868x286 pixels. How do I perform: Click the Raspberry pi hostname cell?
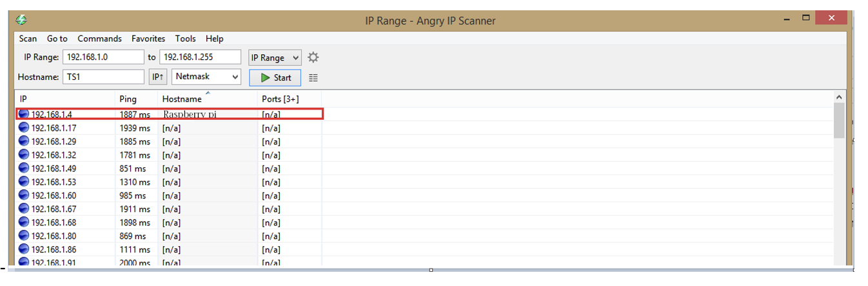(189, 114)
